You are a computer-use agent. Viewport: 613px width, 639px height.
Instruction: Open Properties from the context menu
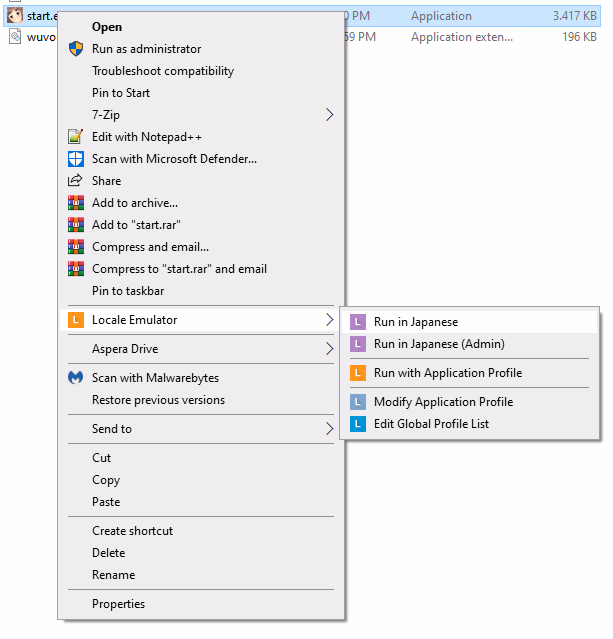pyautogui.click(x=118, y=604)
